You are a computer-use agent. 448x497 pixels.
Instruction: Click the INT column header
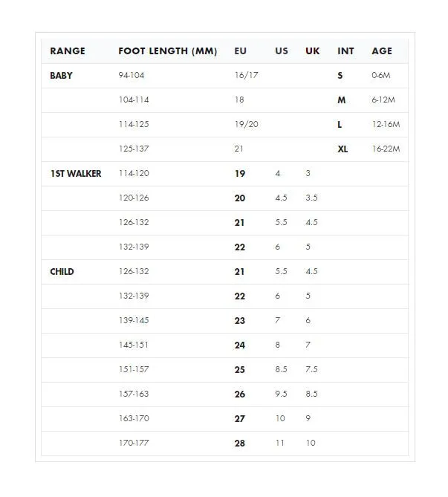pyautogui.click(x=345, y=51)
